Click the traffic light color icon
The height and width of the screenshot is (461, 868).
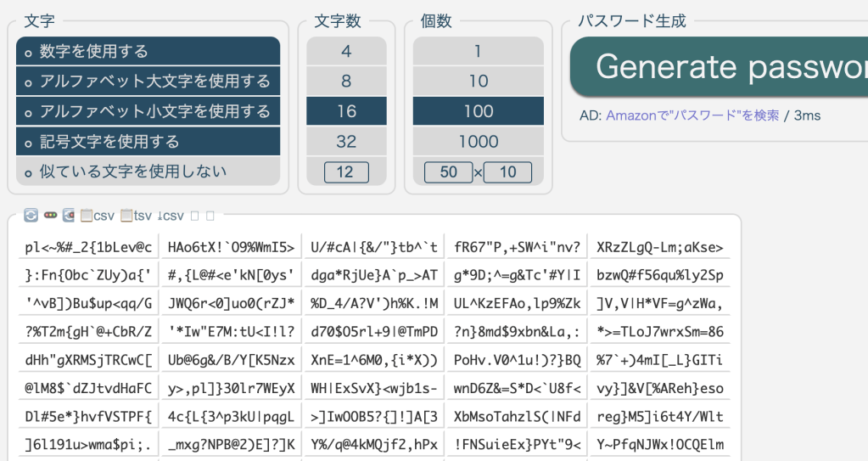50,216
